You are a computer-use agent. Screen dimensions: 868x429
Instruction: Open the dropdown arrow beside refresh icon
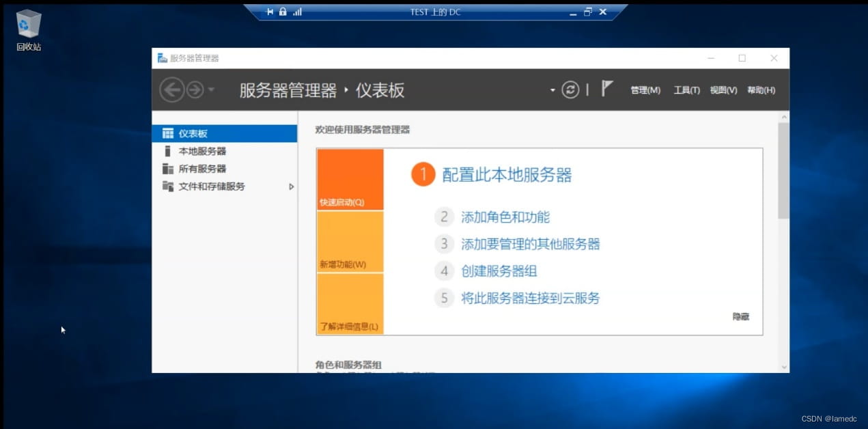click(552, 90)
